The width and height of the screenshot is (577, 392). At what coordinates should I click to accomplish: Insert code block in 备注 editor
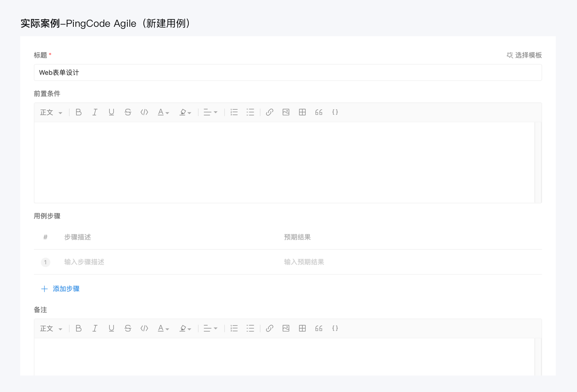pos(335,329)
